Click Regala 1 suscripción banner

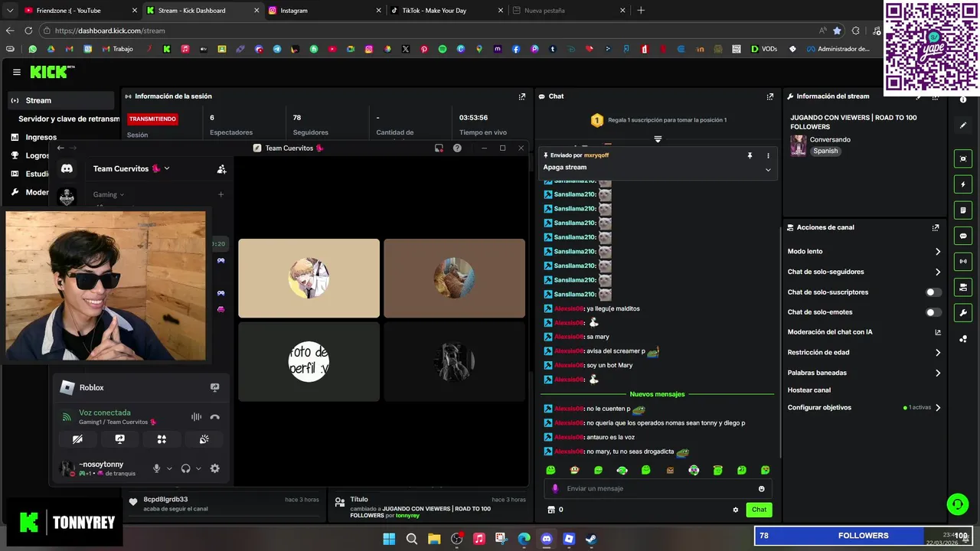point(658,120)
